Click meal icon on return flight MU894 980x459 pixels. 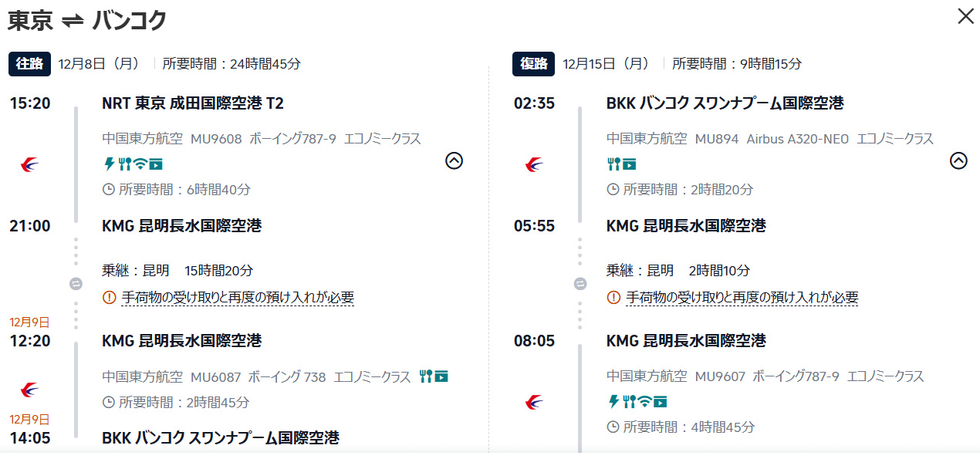(614, 164)
